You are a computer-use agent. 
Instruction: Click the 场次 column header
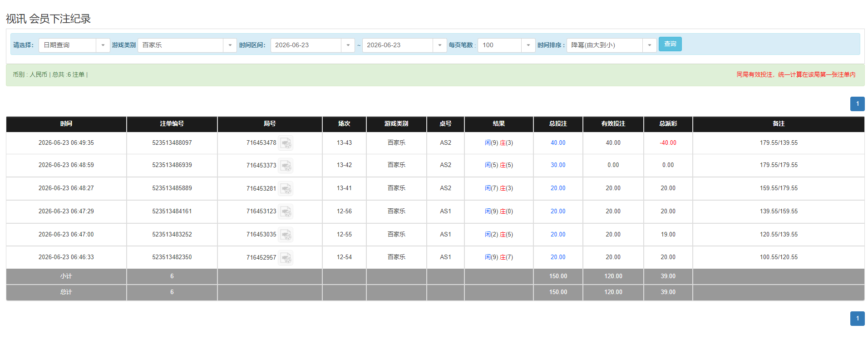pyautogui.click(x=344, y=124)
